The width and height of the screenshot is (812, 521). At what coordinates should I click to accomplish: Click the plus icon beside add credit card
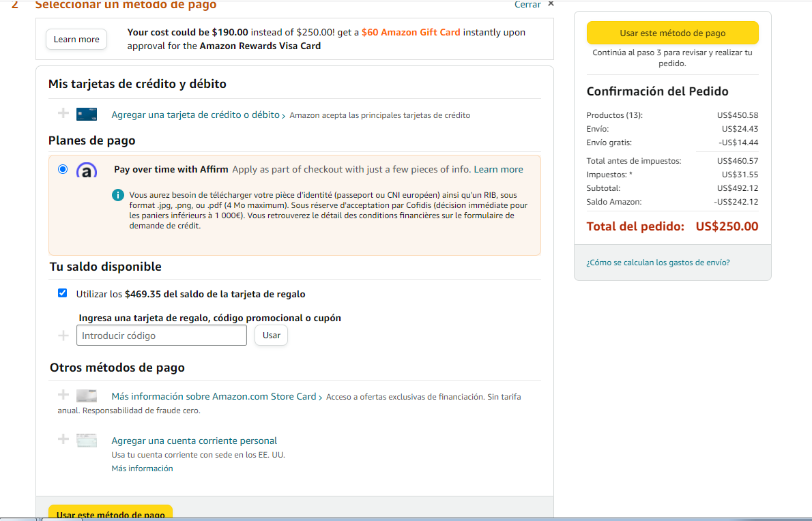tap(63, 113)
